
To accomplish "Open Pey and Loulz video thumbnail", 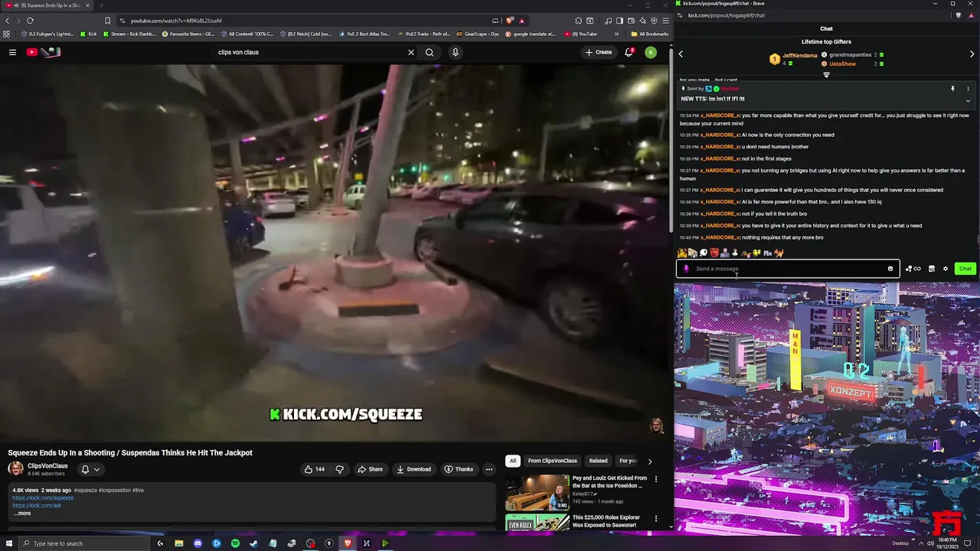I will point(537,492).
